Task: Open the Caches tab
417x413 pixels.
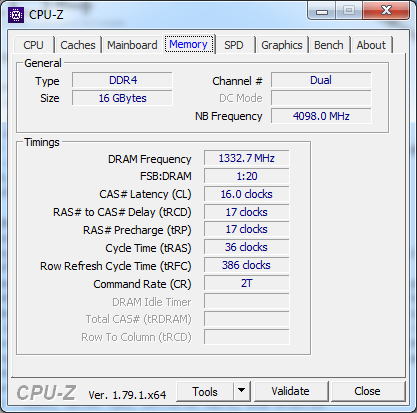Action: point(78,45)
